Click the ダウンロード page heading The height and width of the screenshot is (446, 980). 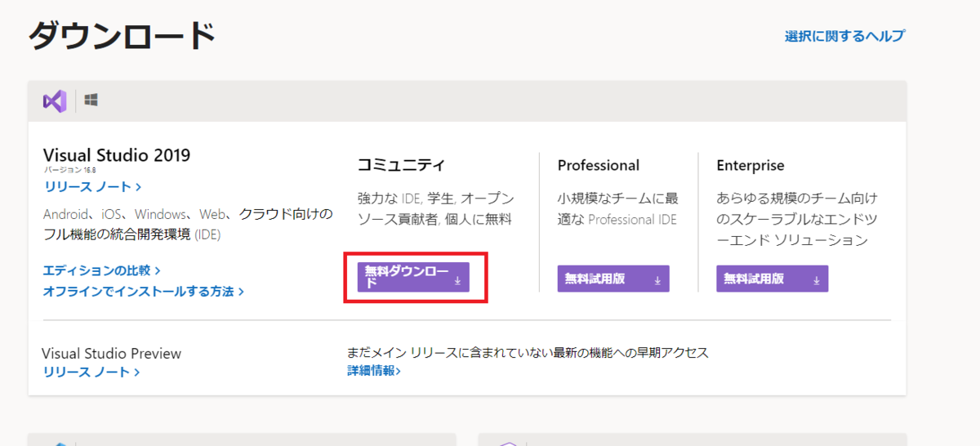tap(122, 36)
